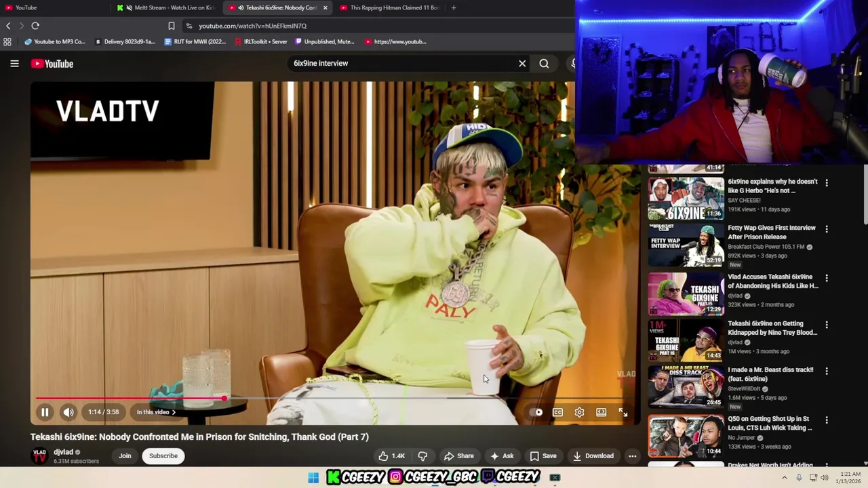Turn on closed captions
Image resolution: width=868 pixels, height=488 pixels.
[x=557, y=412]
